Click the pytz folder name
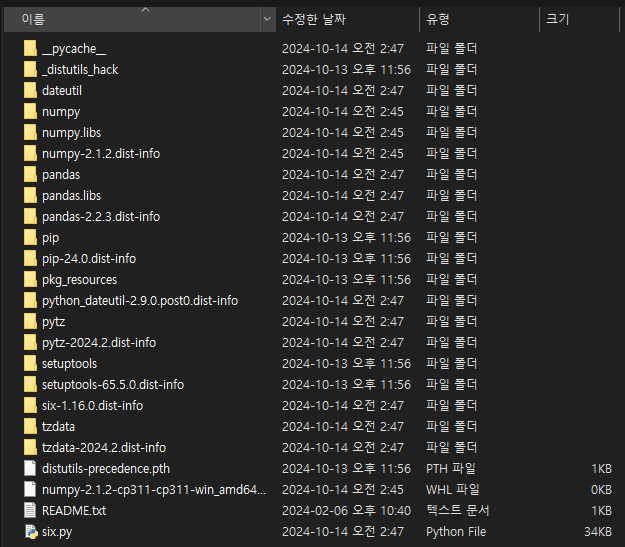Viewport: 625px width, 547px height. coord(53,322)
